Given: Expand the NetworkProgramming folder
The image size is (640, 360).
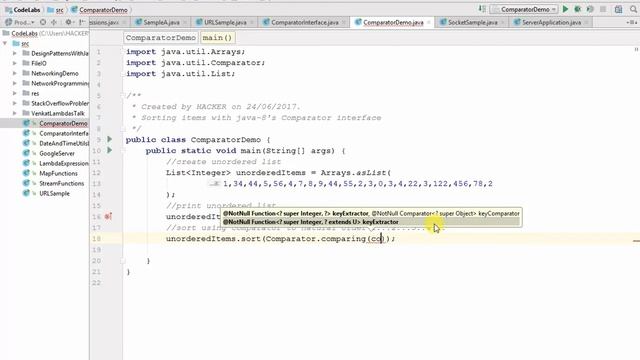Looking at the screenshot, I should [15, 83].
